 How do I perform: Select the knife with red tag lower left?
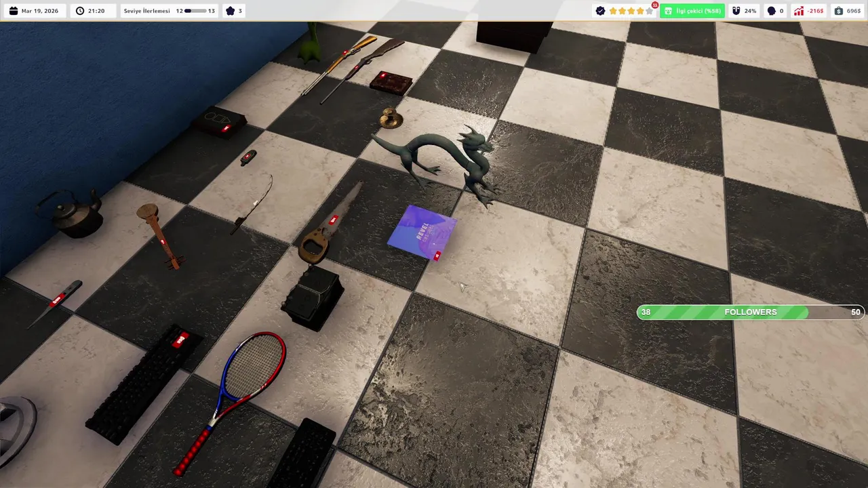pos(56,304)
